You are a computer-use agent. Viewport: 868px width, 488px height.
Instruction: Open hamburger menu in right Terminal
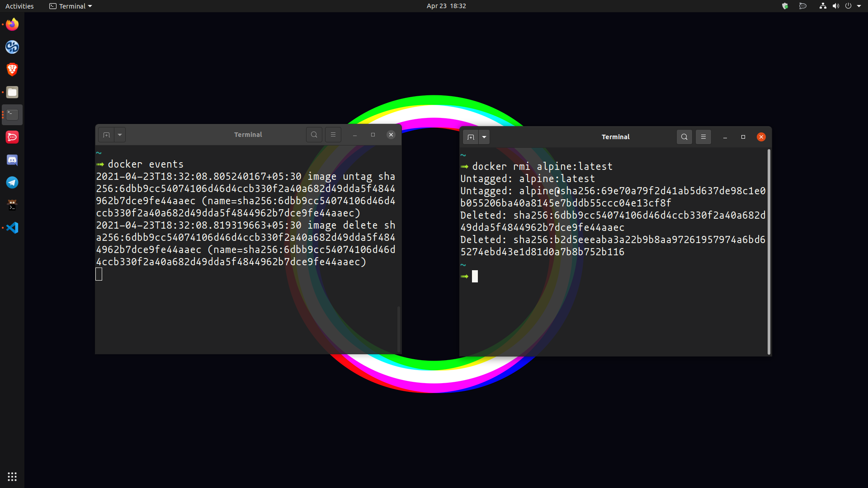pos(703,137)
